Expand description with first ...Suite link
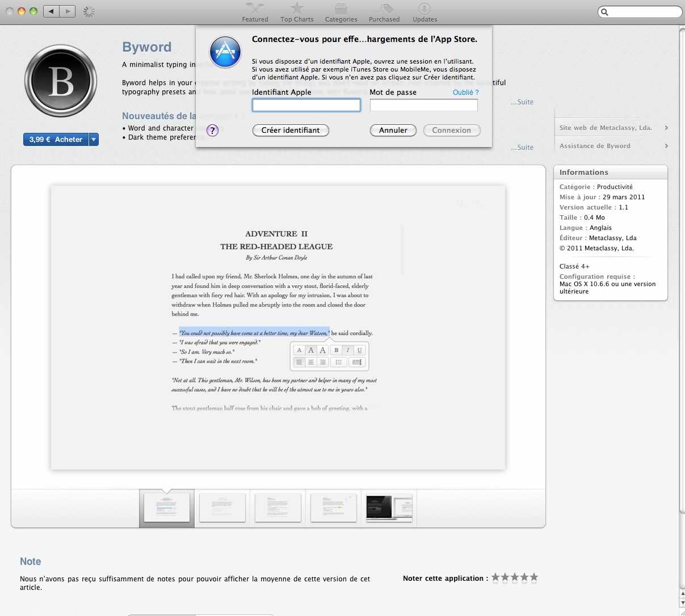The image size is (685, 616). click(522, 102)
